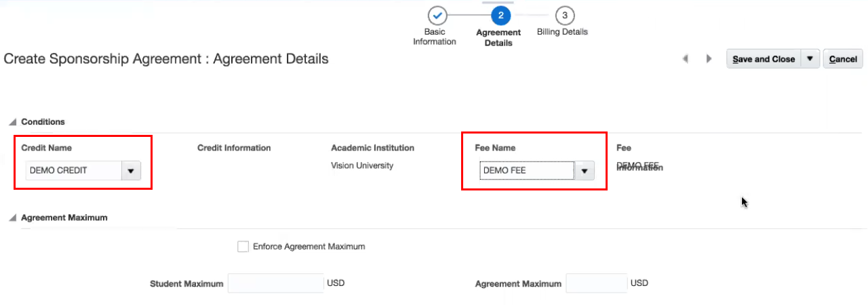The width and height of the screenshot is (868, 305).
Task: Click the DEMO CREDIT text box
Action: click(x=73, y=171)
